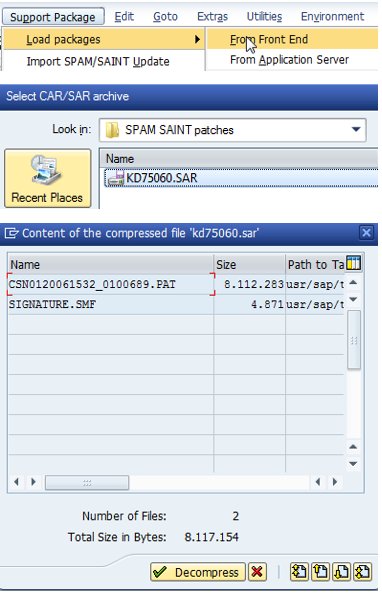
Task: Select the CSN0120061532_0100689.PAT row
Action: (175, 284)
